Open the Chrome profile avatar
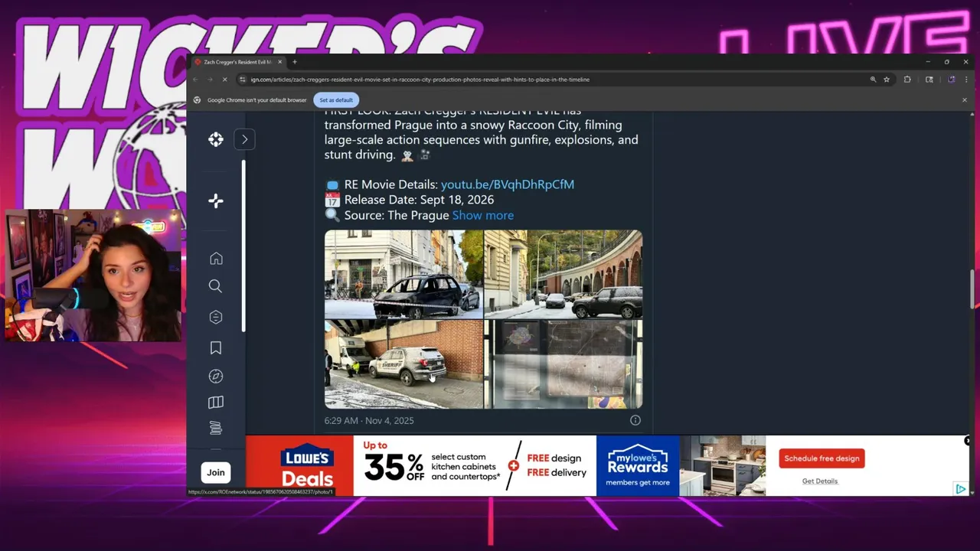 [952, 80]
